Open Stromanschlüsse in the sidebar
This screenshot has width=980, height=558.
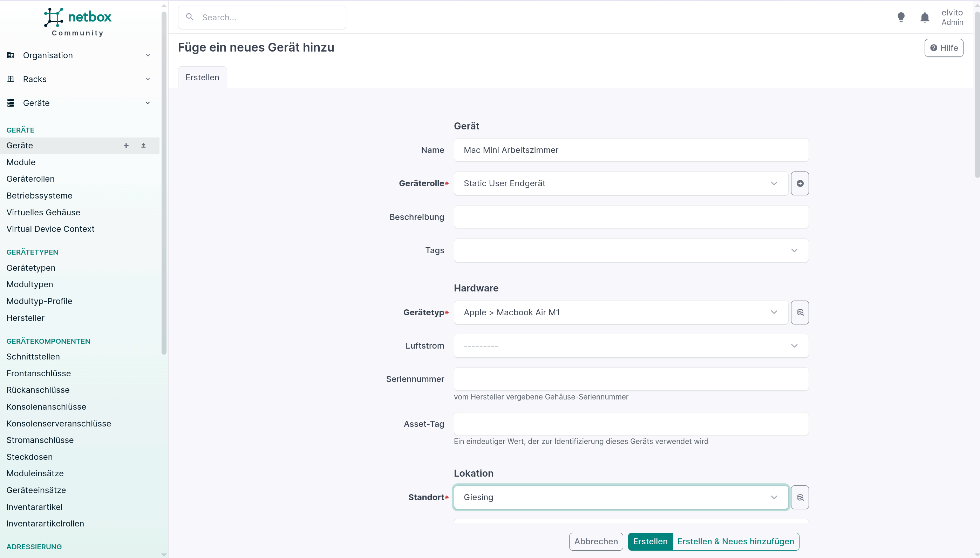40,440
